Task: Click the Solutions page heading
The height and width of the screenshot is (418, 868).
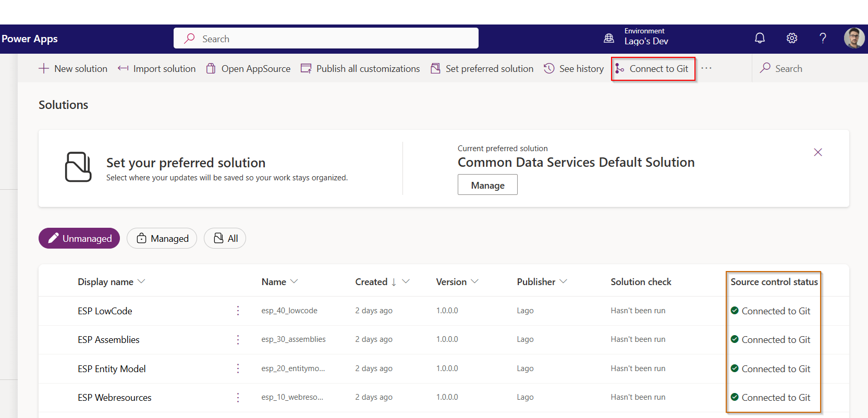Action: [x=64, y=105]
